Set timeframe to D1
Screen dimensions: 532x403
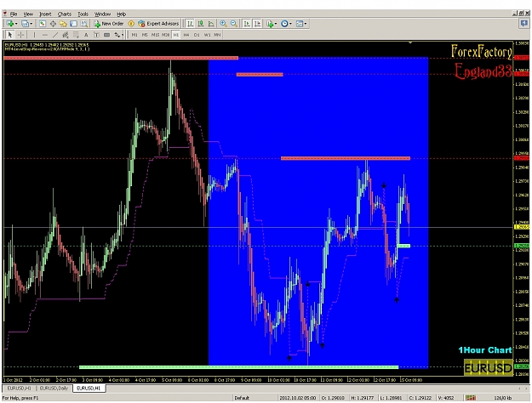(x=197, y=35)
